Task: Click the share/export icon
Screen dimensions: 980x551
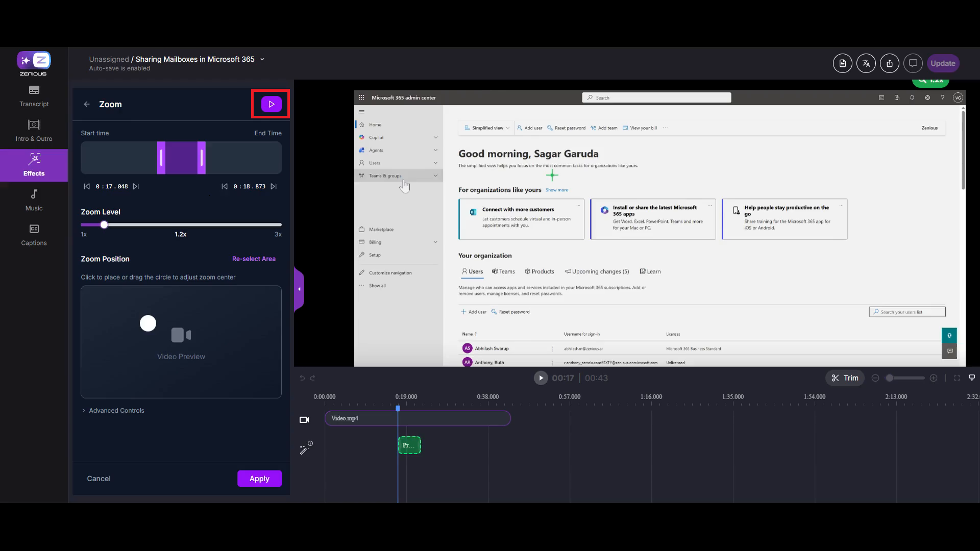Action: (889, 63)
